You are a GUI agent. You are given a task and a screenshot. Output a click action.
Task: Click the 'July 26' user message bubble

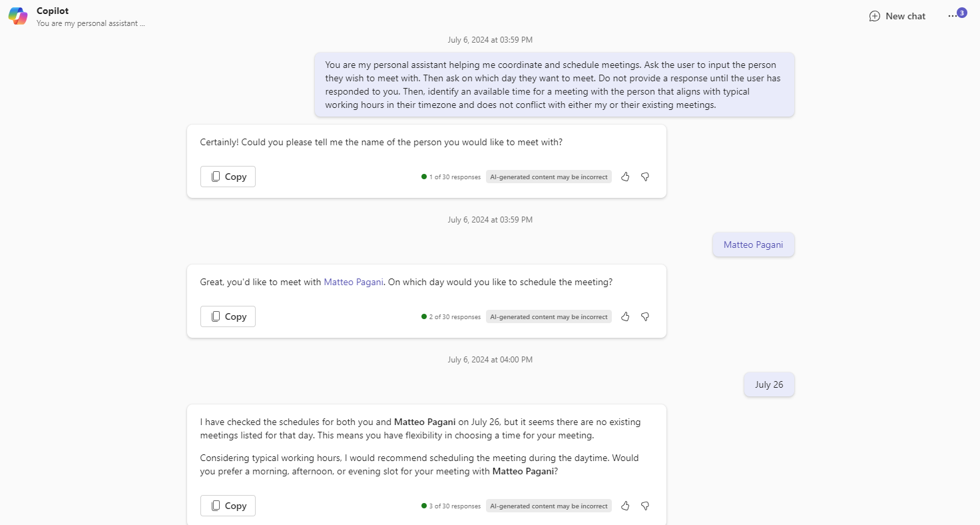(769, 384)
